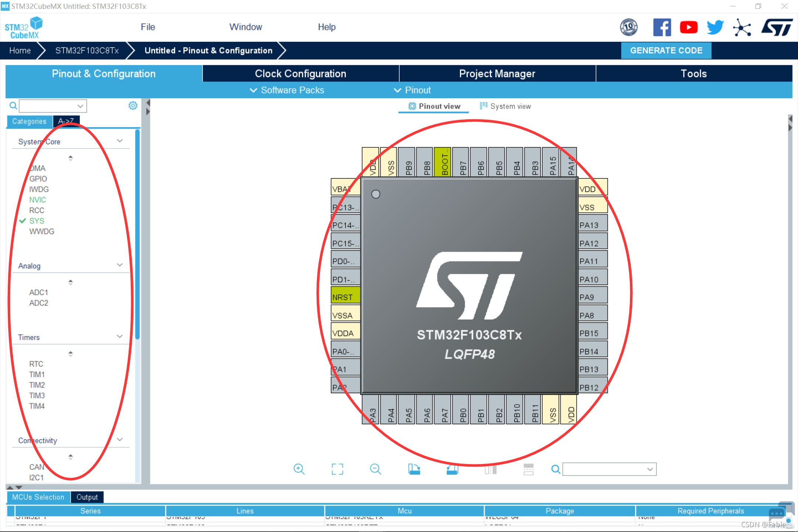Select the NVIC peripheral

[37, 200]
